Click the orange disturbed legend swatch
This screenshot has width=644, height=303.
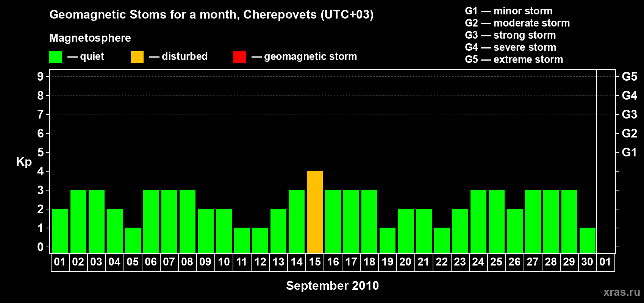137,57
